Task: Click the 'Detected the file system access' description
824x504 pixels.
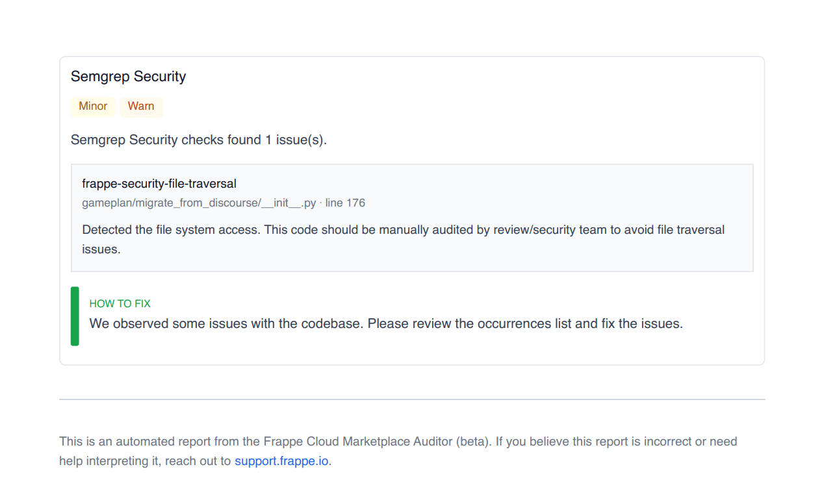Action: (x=404, y=240)
